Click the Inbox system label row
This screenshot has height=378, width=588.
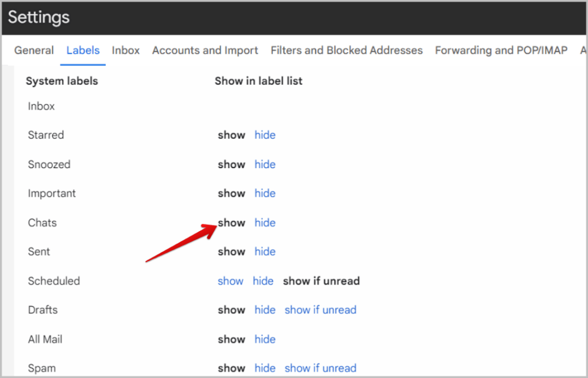41,106
